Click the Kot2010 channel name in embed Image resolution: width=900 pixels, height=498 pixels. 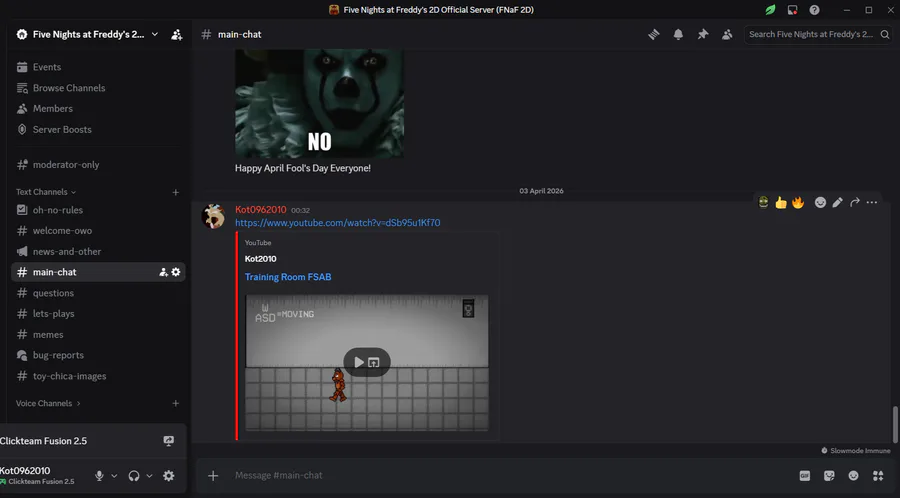pyautogui.click(x=261, y=259)
